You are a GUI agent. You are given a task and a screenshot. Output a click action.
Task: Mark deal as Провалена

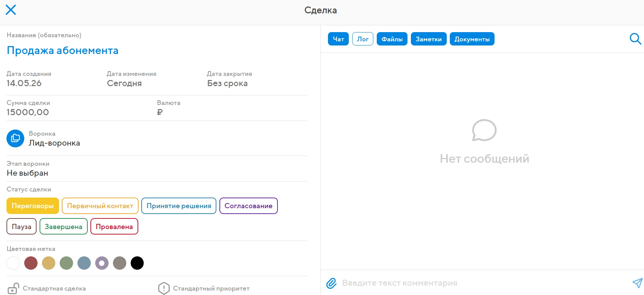click(x=114, y=226)
